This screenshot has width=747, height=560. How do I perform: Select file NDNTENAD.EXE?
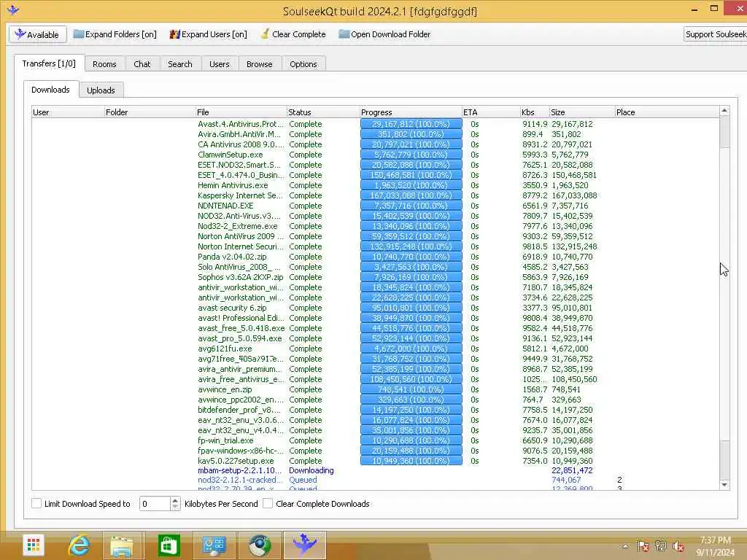click(x=225, y=206)
